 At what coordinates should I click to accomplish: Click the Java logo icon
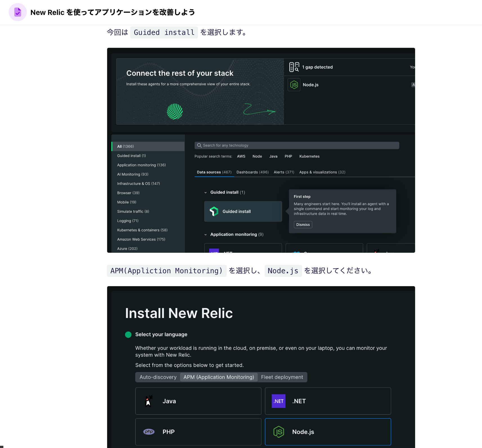click(x=149, y=401)
